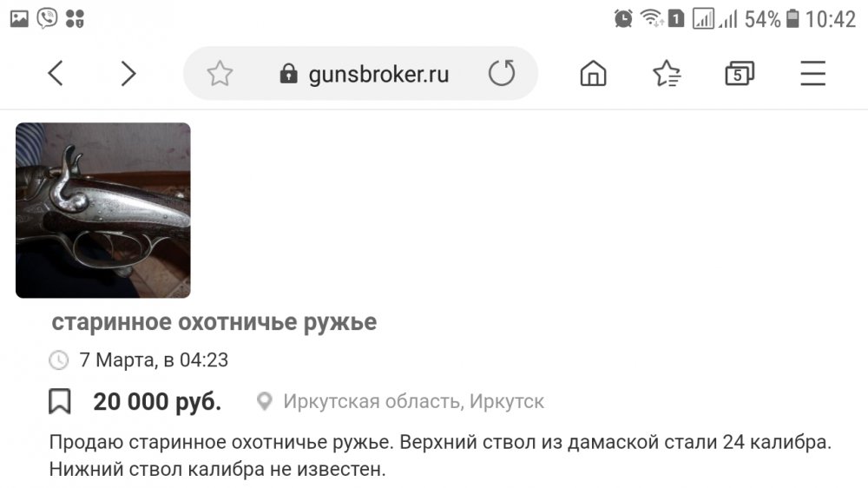The image size is (868, 488).
Task: Open the browser hamburger menu
Action: pyautogui.click(x=812, y=74)
